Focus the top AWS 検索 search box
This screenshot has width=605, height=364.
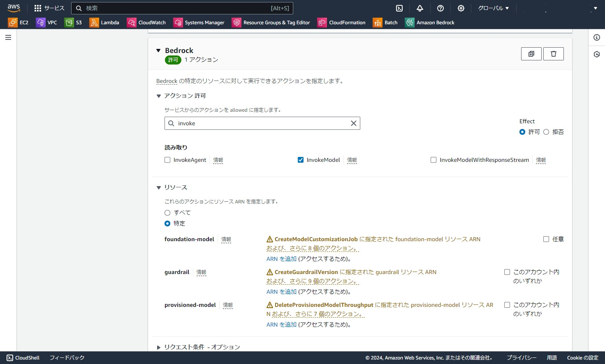coord(182,8)
